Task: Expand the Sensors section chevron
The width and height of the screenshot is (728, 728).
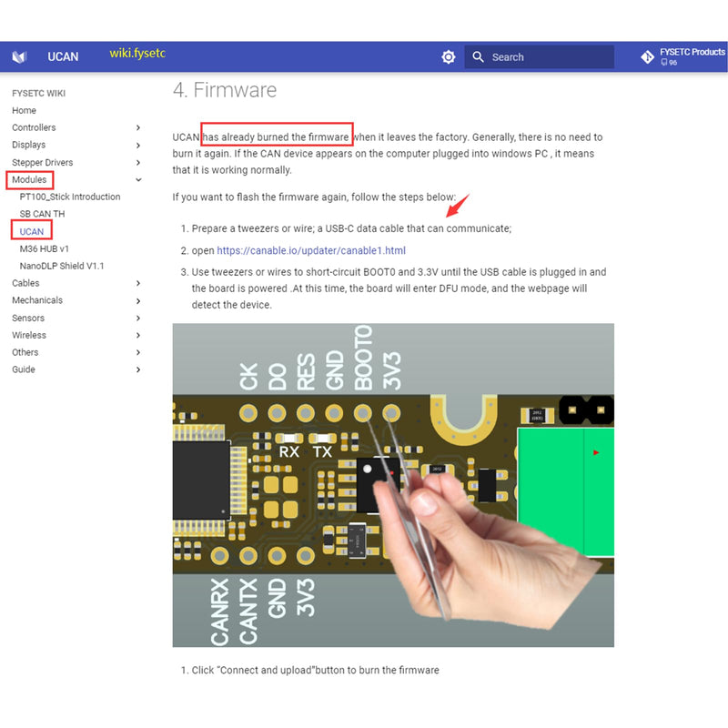Action: pos(138,318)
